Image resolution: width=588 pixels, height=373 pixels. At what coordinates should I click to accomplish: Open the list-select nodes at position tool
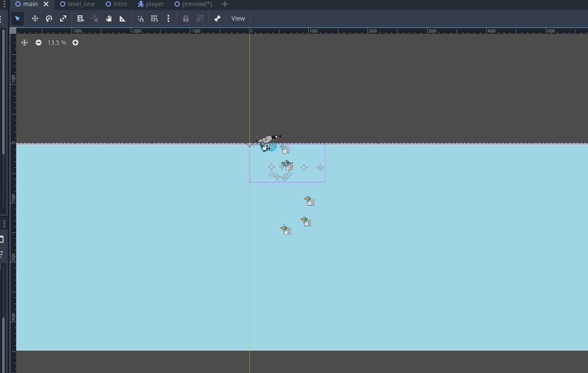[81, 18]
